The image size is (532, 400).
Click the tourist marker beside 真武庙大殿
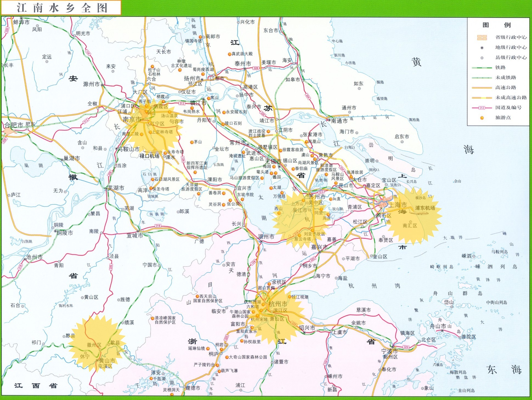(x=230, y=54)
